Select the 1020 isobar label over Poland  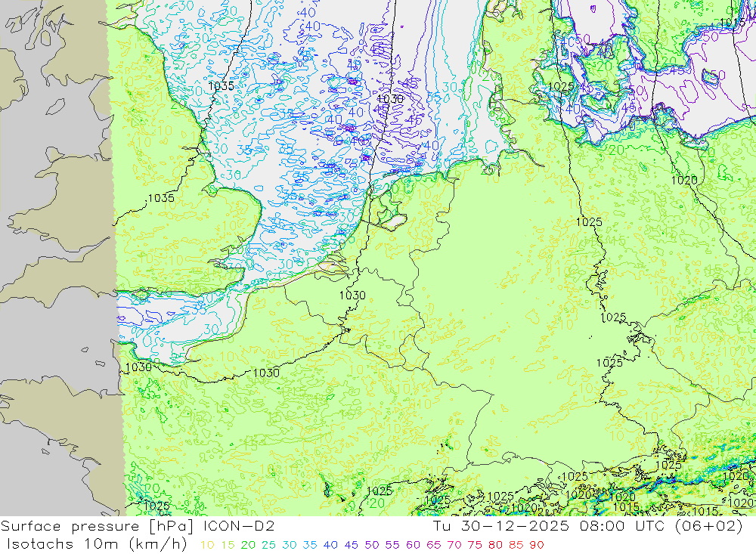click(x=684, y=181)
